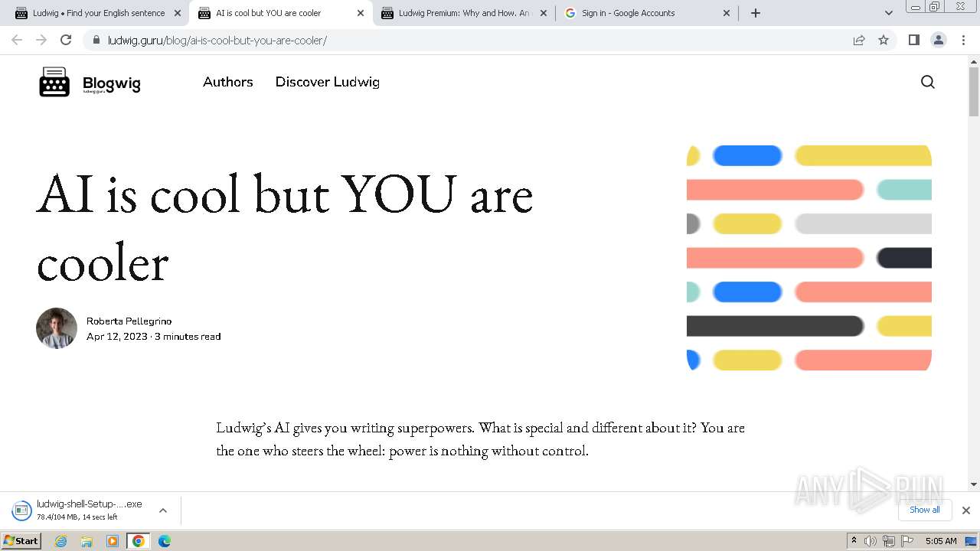This screenshot has width=980, height=551.
Task: Open the tab search dropdown arrow
Action: click(x=888, y=13)
